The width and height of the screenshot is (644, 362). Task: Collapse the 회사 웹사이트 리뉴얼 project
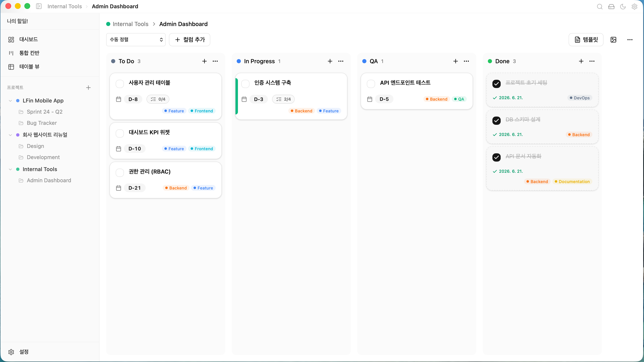tap(10, 135)
